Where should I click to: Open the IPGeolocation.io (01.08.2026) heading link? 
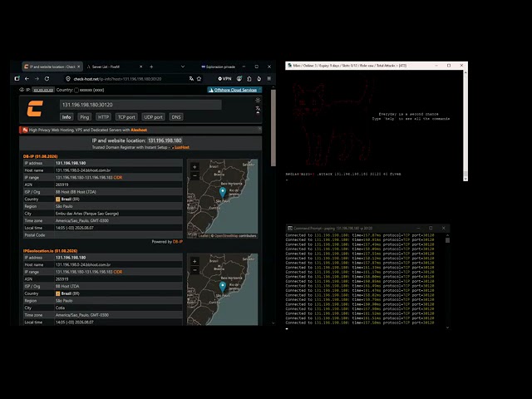[x=50, y=251]
